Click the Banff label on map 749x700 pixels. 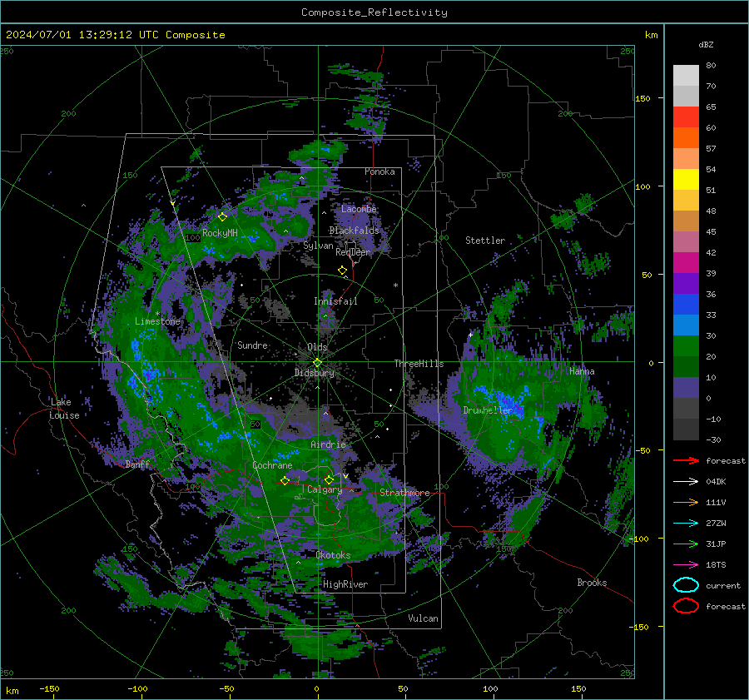click(x=137, y=464)
